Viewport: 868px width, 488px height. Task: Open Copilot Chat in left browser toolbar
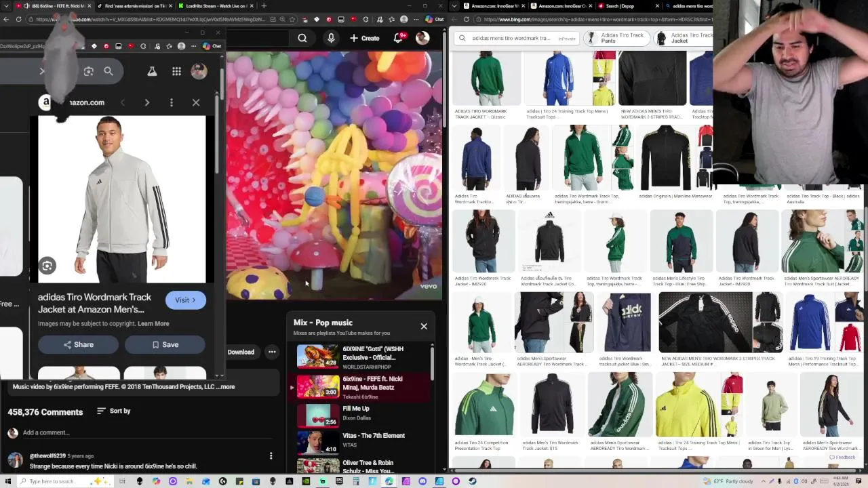(434, 19)
